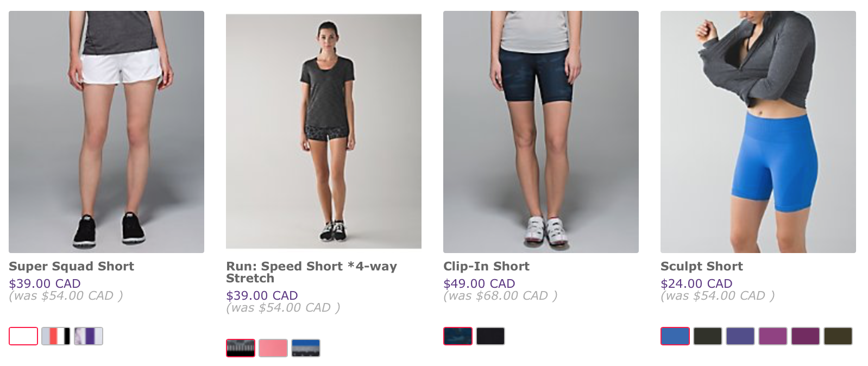Select navy camo swatch for Clip-In Short

458,336
